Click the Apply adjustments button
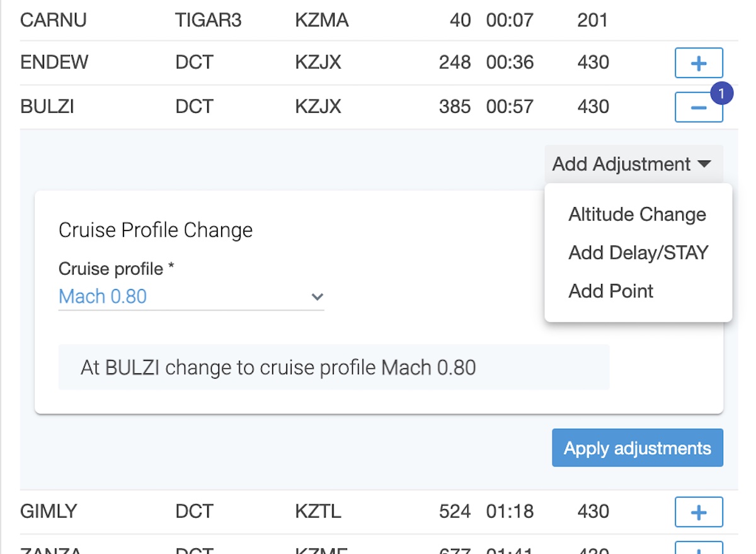This screenshot has height=554, width=756. pos(638,448)
